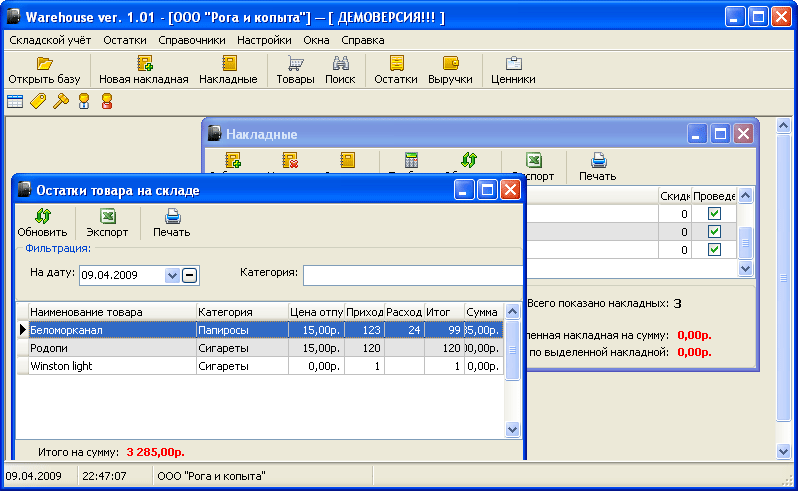Click refresh arrows icon in Накладные window
798x491 pixels.
click(469, 160)
